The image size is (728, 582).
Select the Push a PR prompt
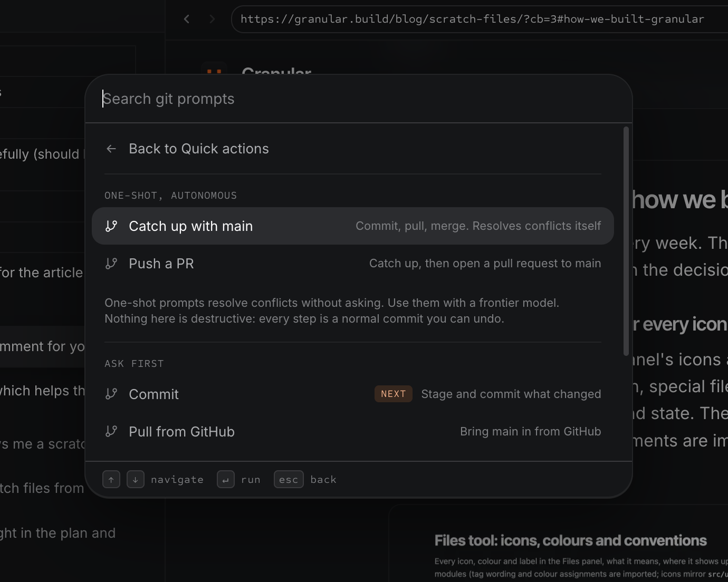click(x=352, y=264)
